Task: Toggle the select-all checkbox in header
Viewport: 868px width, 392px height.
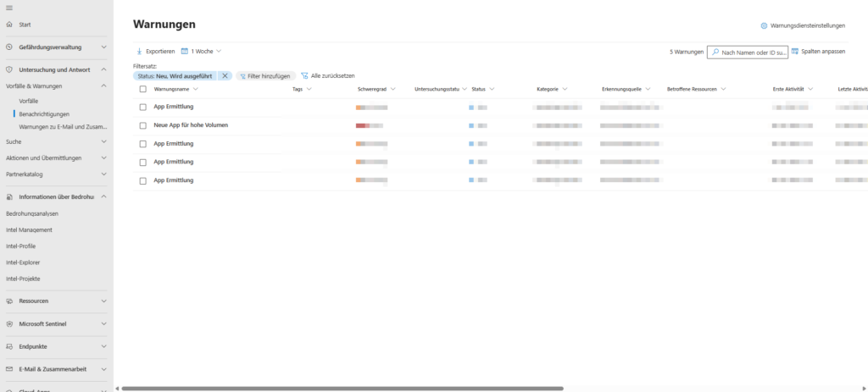Action: pos(142,89)
